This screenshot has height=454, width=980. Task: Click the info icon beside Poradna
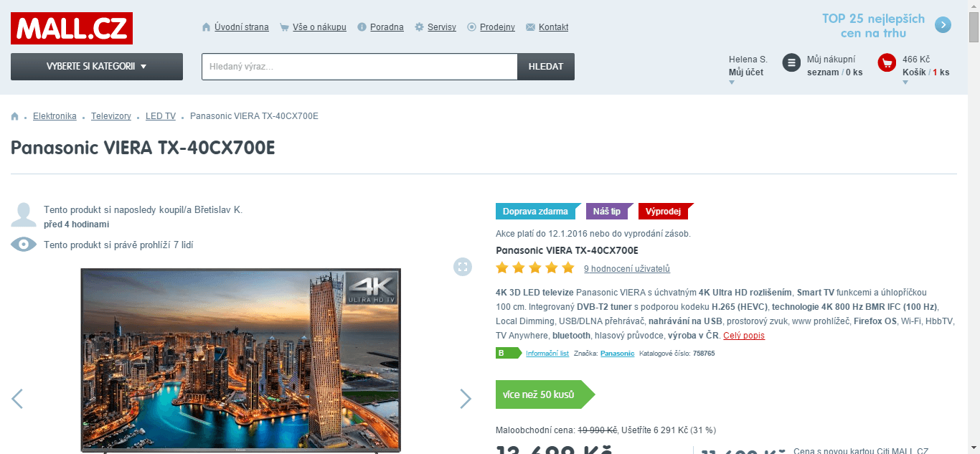(362, 27)
